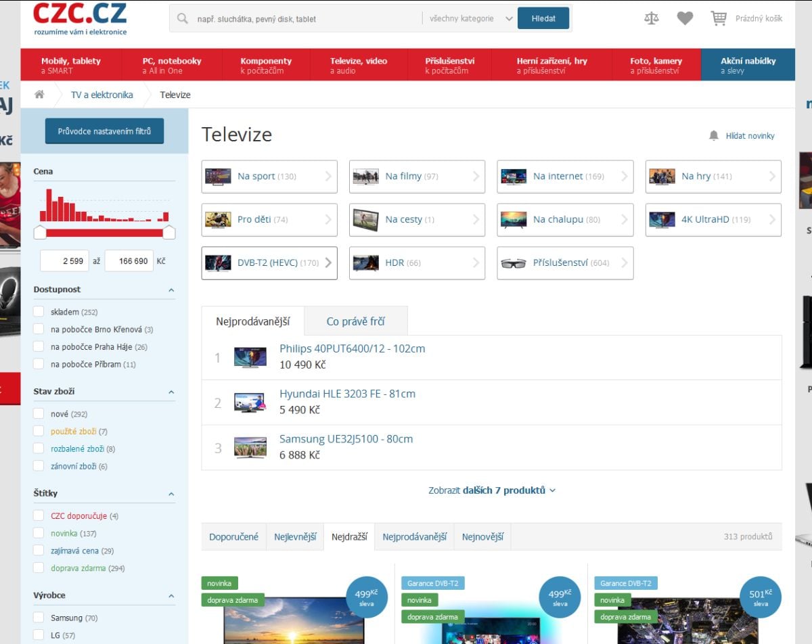Open the shopping cart
812x644 pixels.
click(719, 18)
